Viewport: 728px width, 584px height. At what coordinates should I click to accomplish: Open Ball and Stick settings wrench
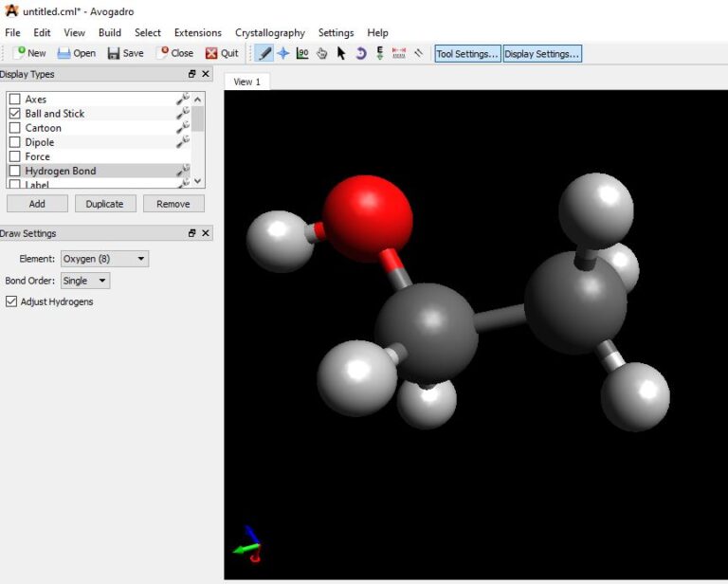pos(182,114)
